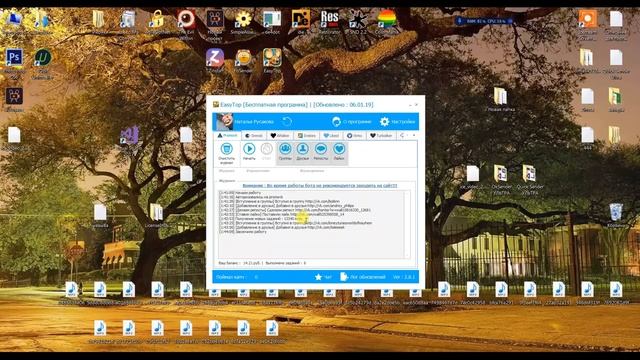The height and width of the screenshot is (360, 640).
Task: Select the first tab with triangle icon
Action: point(227,136)
